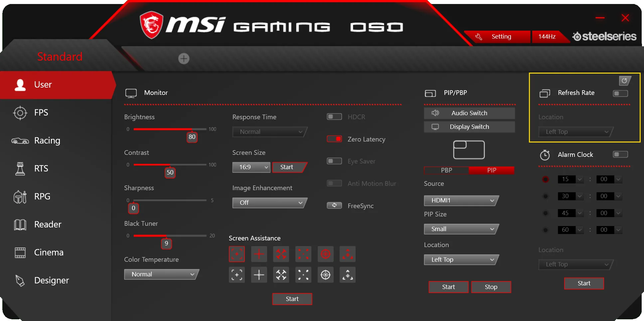Select the 15:00 alarm radio button
Image resolution: width=644 pixels, height=321 pixels.
[546, 179]
